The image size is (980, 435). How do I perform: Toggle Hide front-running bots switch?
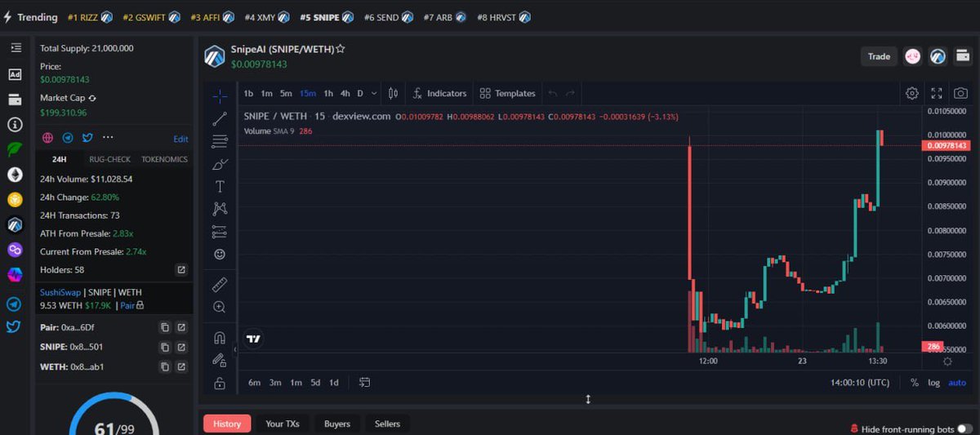964,428
